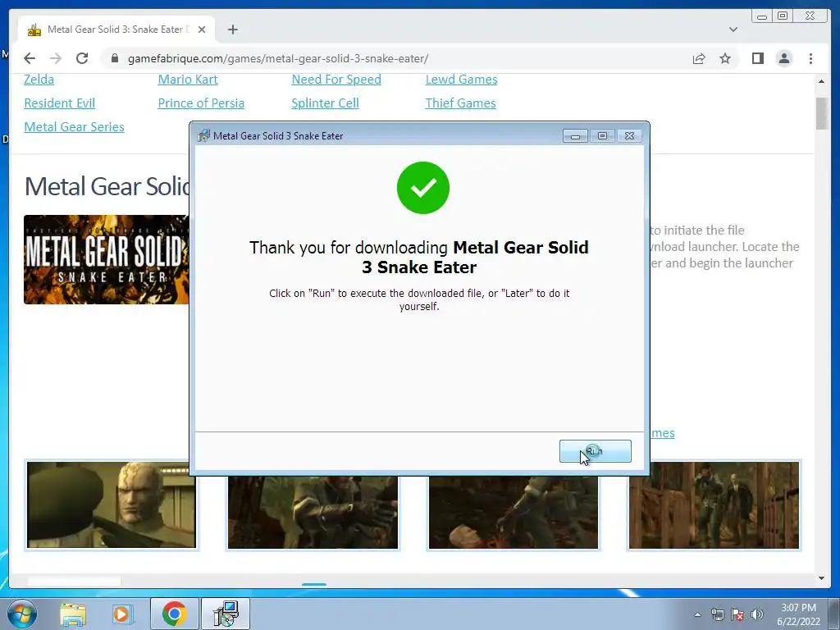
Task: Reload the gamefabrique page
Action: click(82, 58)
